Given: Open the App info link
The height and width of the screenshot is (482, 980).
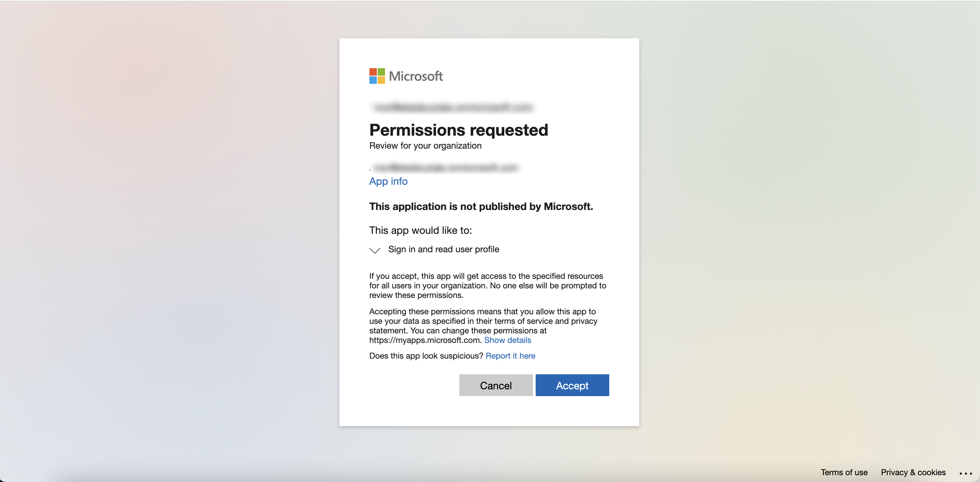Looking at the screenshot, I should 388,181.
